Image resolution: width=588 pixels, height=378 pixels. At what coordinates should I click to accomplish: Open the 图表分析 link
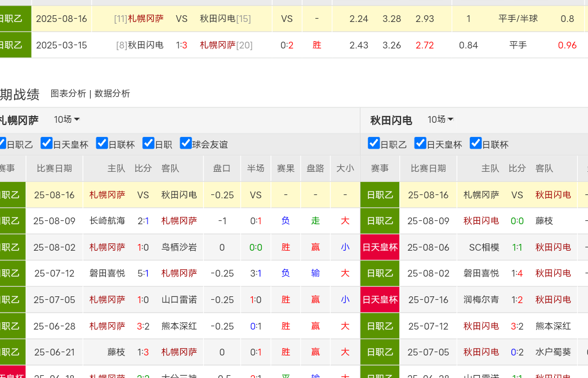tap(68, 94)
